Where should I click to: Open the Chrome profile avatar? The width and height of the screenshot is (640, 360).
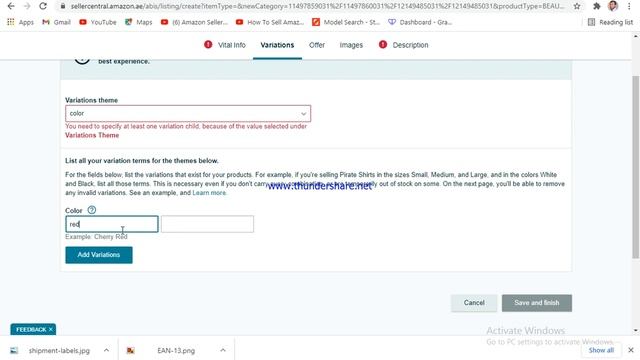[x=613, y=6]
